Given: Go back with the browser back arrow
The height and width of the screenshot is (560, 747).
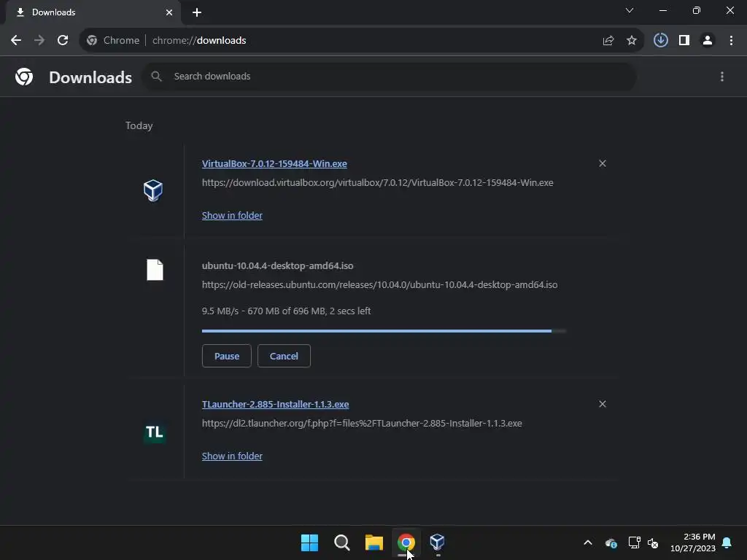Looking at the screenshot, I should point(16,41).
